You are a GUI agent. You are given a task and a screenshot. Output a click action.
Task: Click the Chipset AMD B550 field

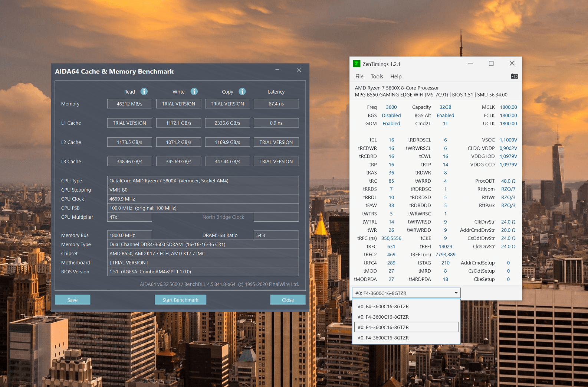point(203,253)
